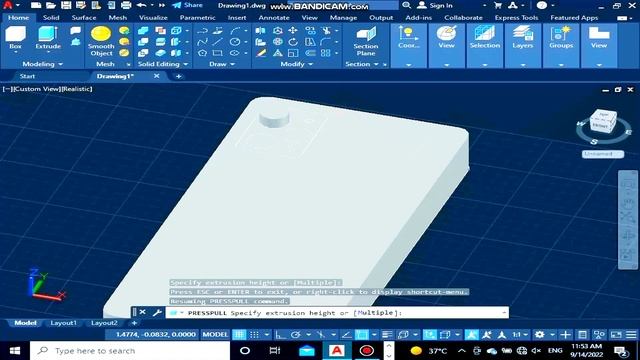Click the Fillet tool in Modify
Image resolution: width=640 pixels, height=360 pixels.
click(x=325, y=42)
